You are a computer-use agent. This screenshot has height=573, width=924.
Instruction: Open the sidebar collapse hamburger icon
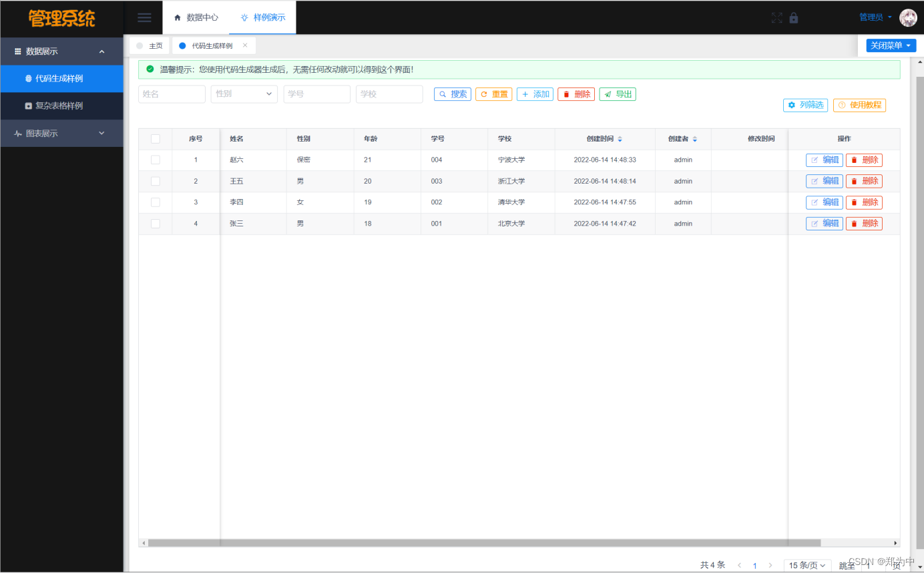pyautogui.click(x=144, y=17)
